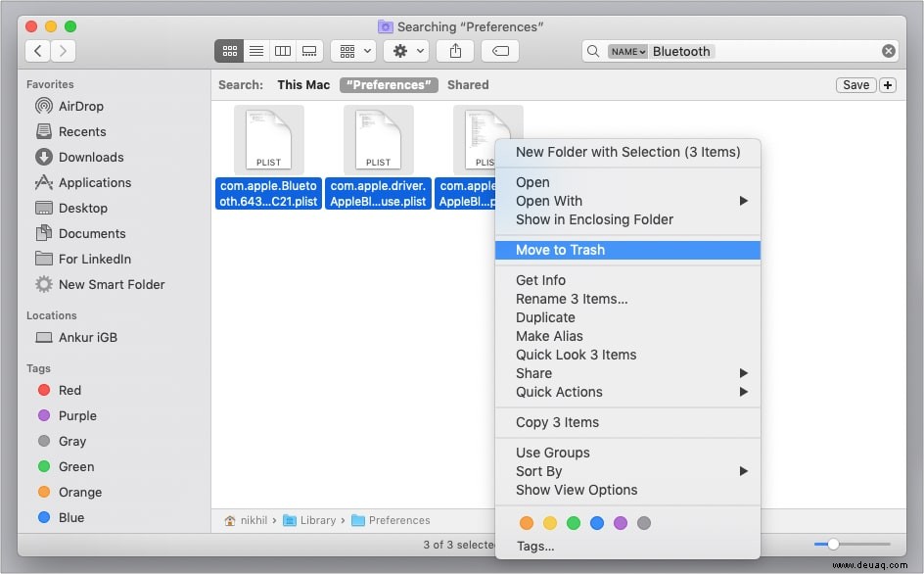Expand the Open With submenu

coord(627,201)
